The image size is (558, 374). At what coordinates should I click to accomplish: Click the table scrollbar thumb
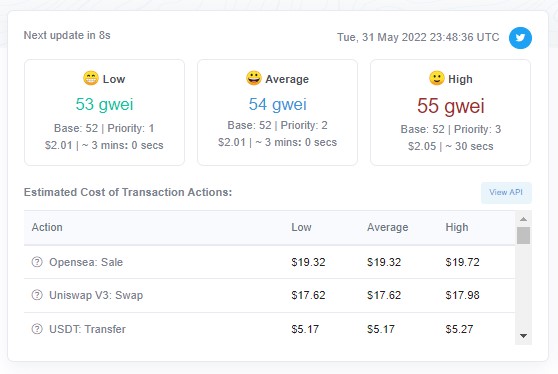coord(523,236)
